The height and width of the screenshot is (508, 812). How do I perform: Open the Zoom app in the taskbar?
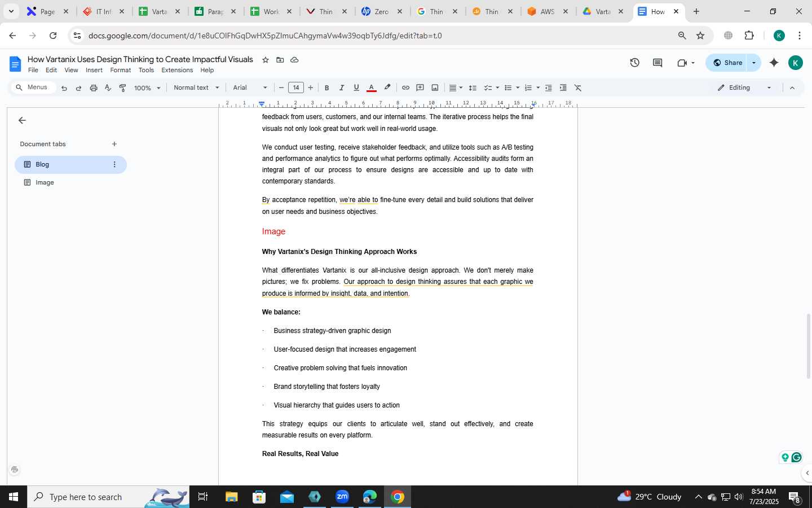342,497
